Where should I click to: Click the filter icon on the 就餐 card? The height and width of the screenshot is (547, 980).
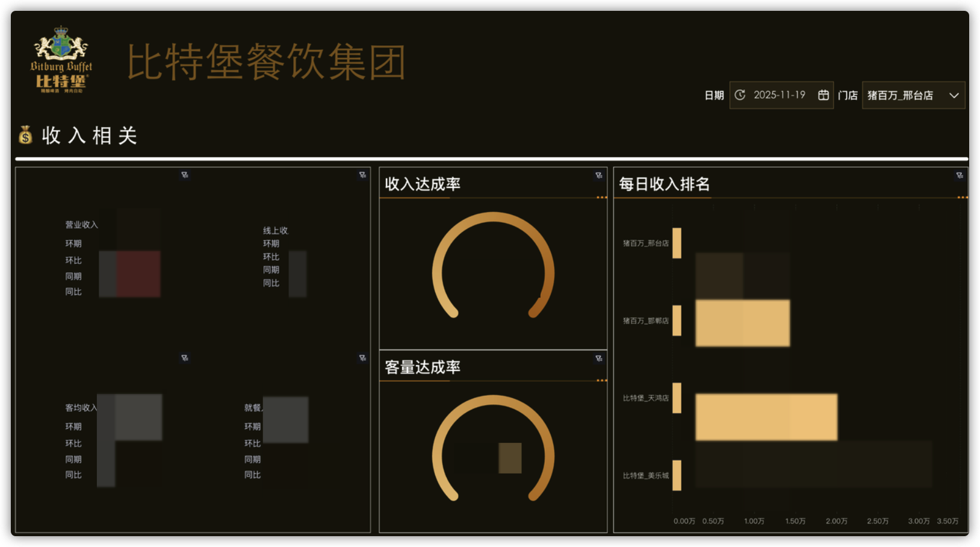click(362, 358)
